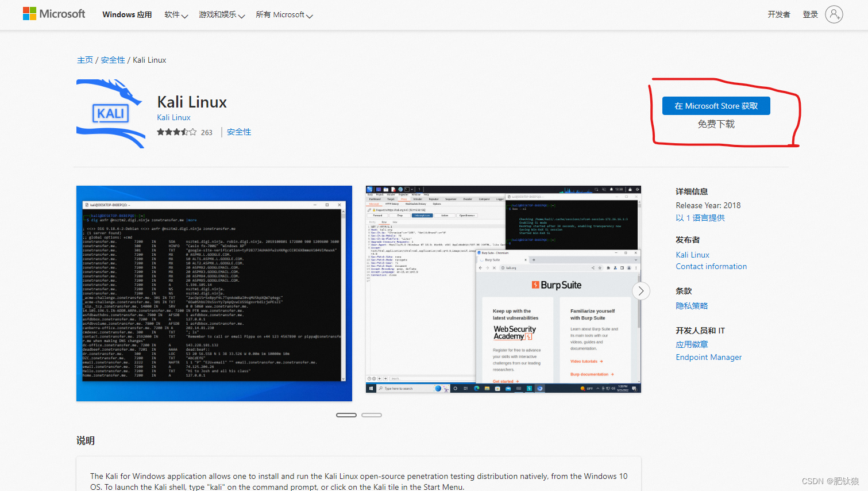Viewport: 868px width, 491px height.
Task: Expand the 游戏和娱乐 dropdown menu
Action: point(222,14)
